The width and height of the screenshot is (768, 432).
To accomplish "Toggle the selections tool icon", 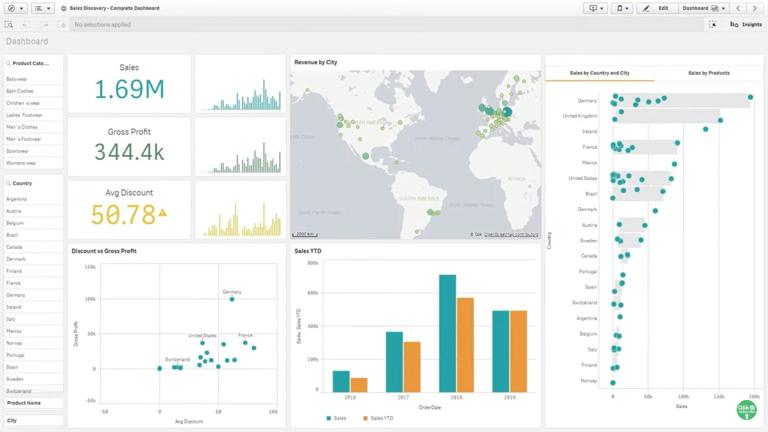I will coord(713,24).
